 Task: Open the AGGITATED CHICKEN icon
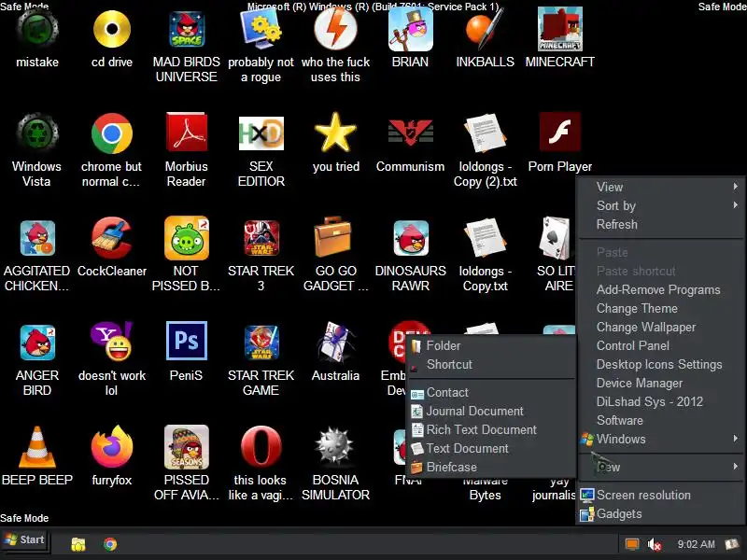pos(37,238)
